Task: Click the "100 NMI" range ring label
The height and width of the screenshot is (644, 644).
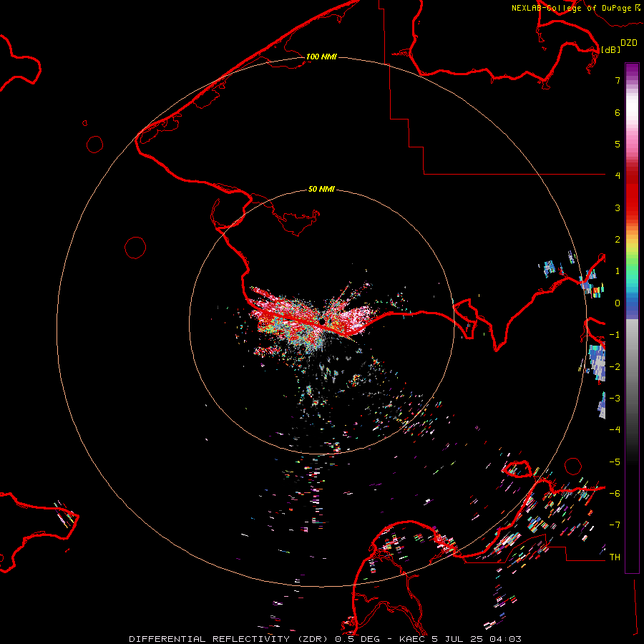Action: (321, 57)
